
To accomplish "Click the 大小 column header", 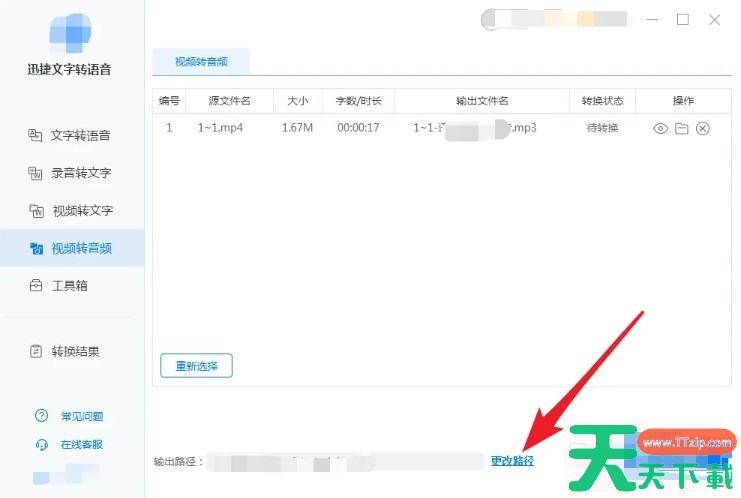I will pos(298,101).
